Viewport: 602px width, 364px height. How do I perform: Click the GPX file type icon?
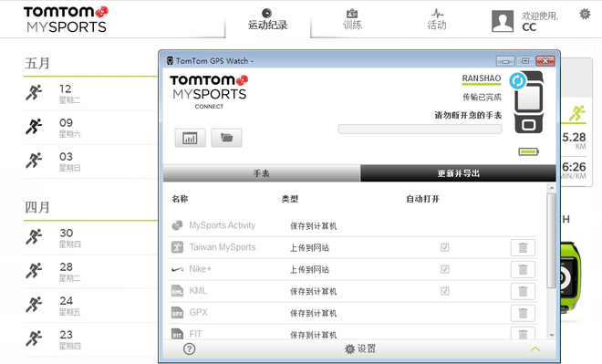click(x=177, y=313)
